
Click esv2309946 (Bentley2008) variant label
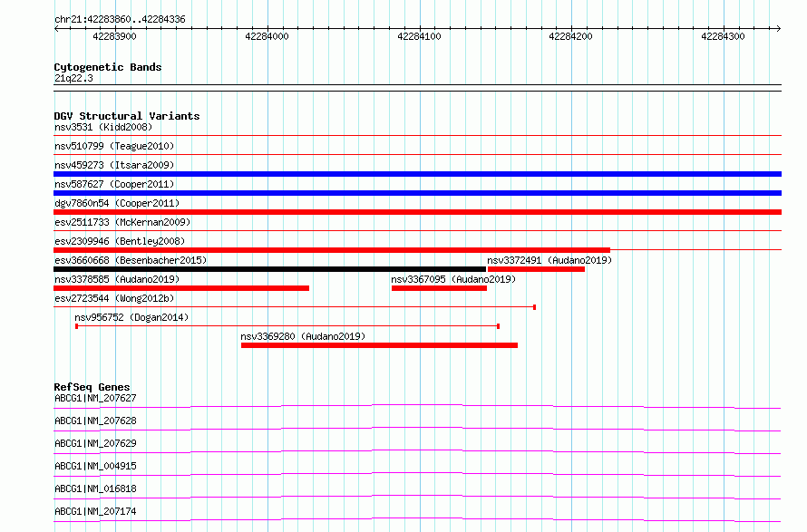point(120,241)
